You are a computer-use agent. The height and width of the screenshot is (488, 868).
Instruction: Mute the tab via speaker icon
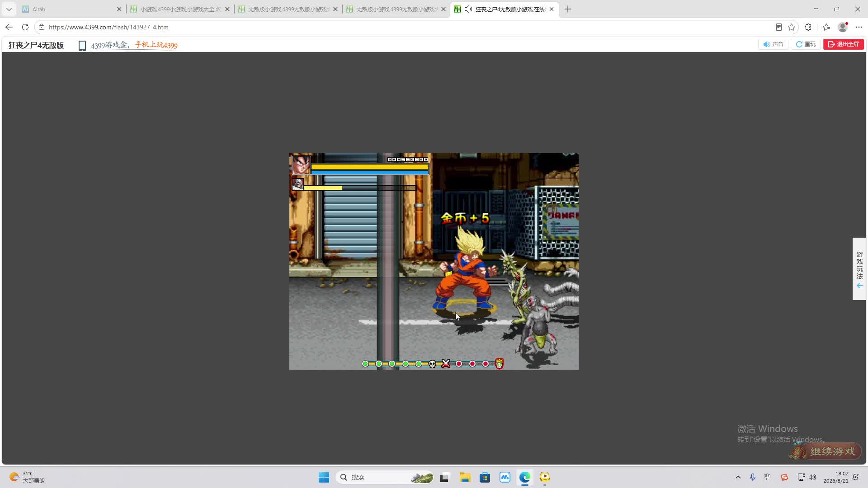468,9
